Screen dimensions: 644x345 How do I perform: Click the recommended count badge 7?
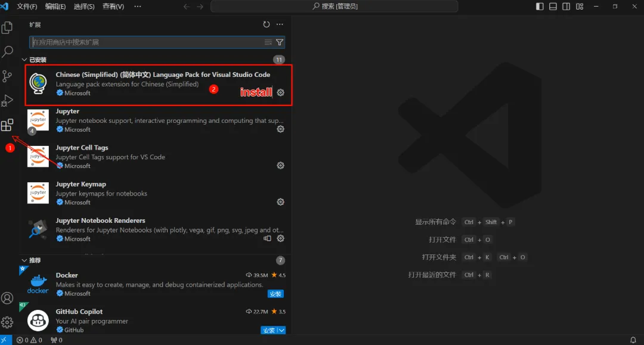(x=280, y=260)
